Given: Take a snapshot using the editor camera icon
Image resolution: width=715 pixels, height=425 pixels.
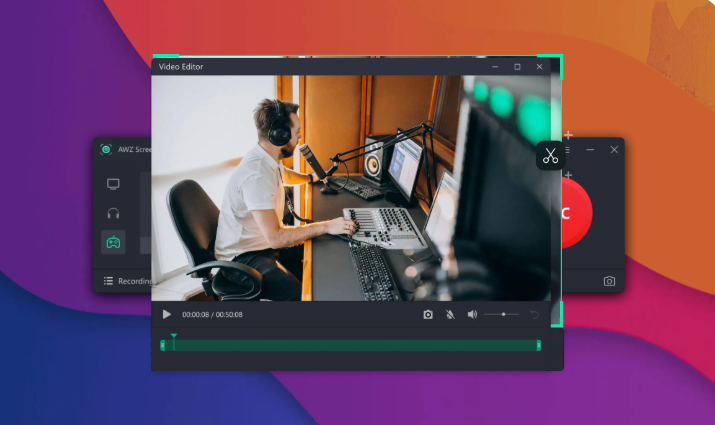Looking at the screenshot, I should click(428, 315).
